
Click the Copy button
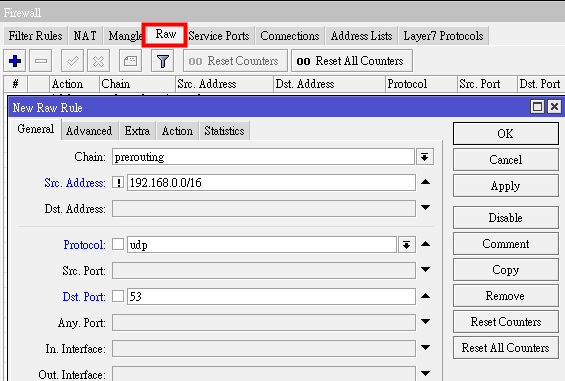click(506, 270)
